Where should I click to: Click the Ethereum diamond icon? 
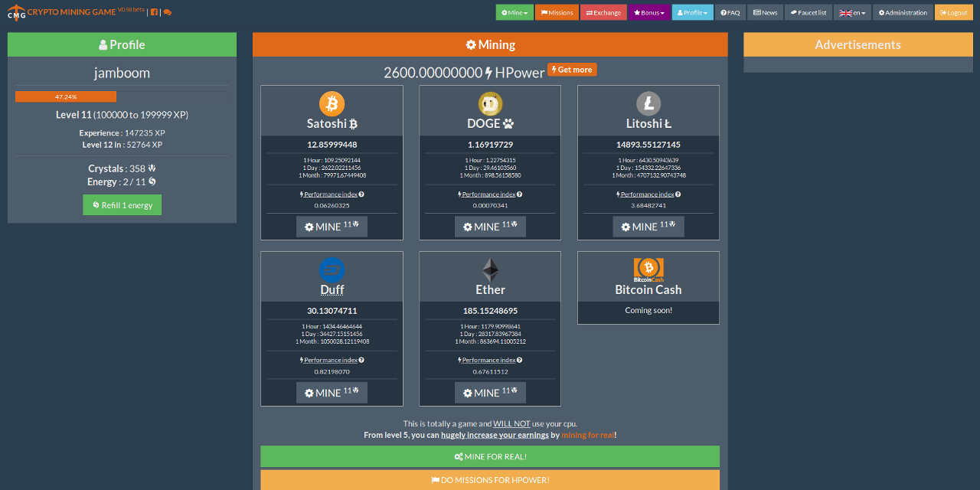click(x=490, y=269)
